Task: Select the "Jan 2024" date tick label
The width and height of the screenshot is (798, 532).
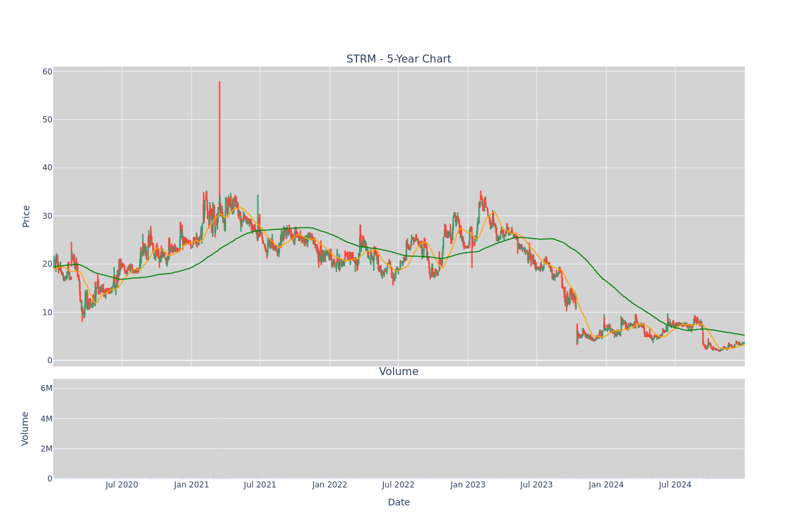Action: (606, 485)
